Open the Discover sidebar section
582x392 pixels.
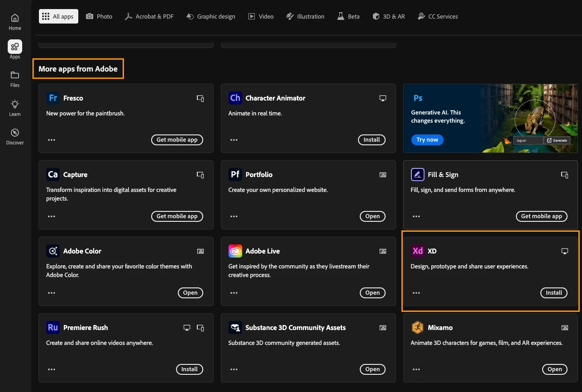coord(15,136)
